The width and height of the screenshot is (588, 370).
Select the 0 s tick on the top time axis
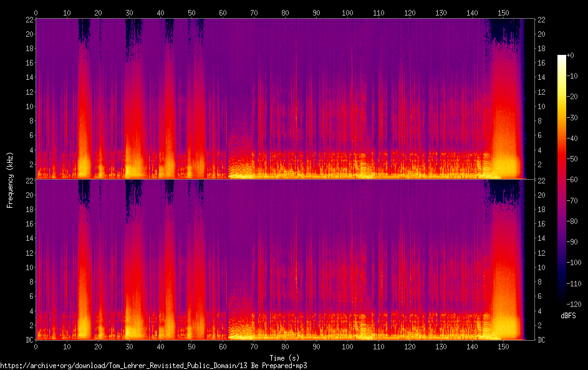coord(36,12)
